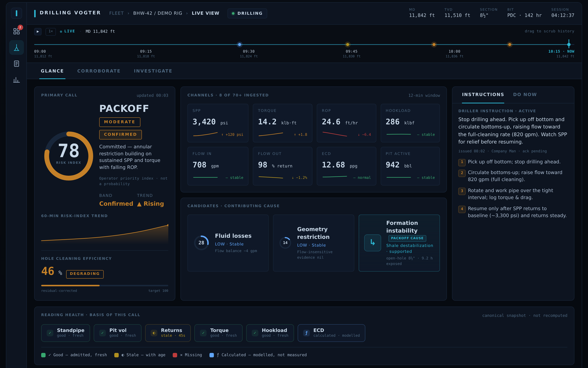Open the Torque channel card
Viewport: 588px width, 368px height.
click(x=283, y=123)
